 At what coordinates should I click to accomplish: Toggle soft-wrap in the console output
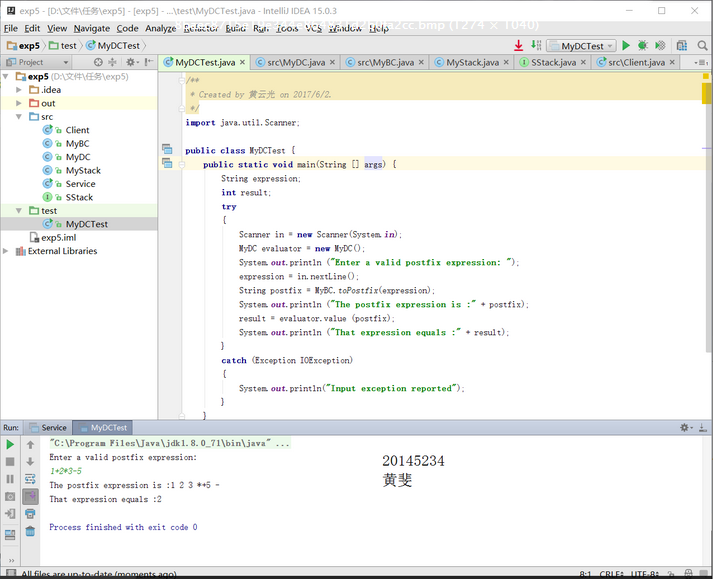pos(30,479)
